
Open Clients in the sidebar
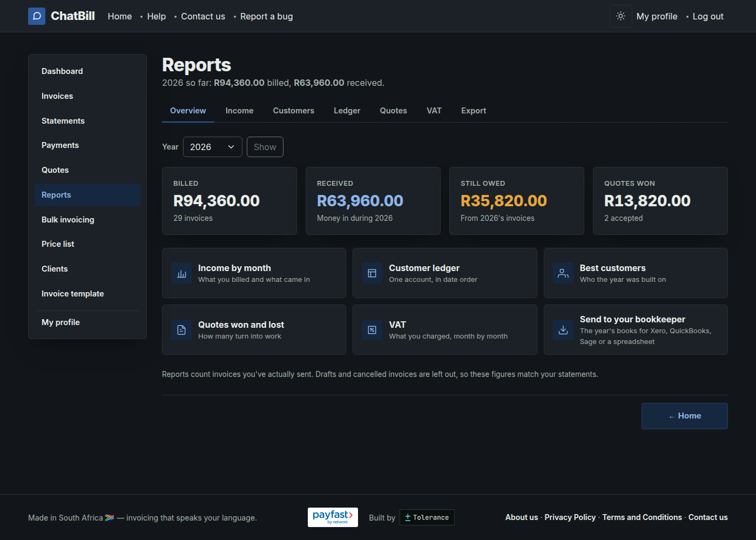[87, 269]
